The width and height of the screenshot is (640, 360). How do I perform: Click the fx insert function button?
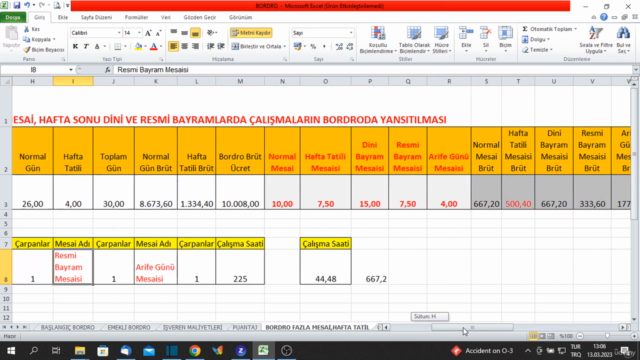pyautogui.click(x=107, y=70)
